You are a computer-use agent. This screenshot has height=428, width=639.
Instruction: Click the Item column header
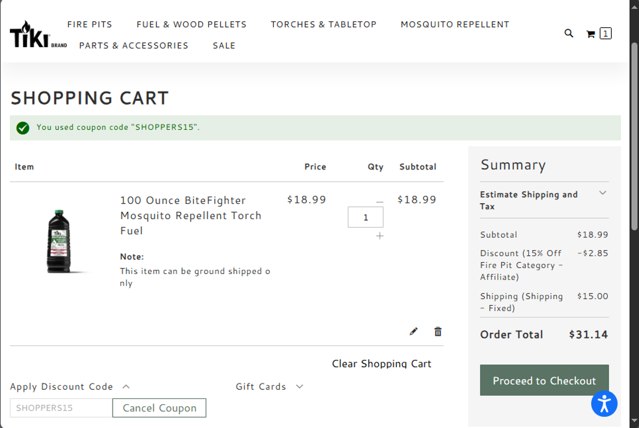pos(24,167)
